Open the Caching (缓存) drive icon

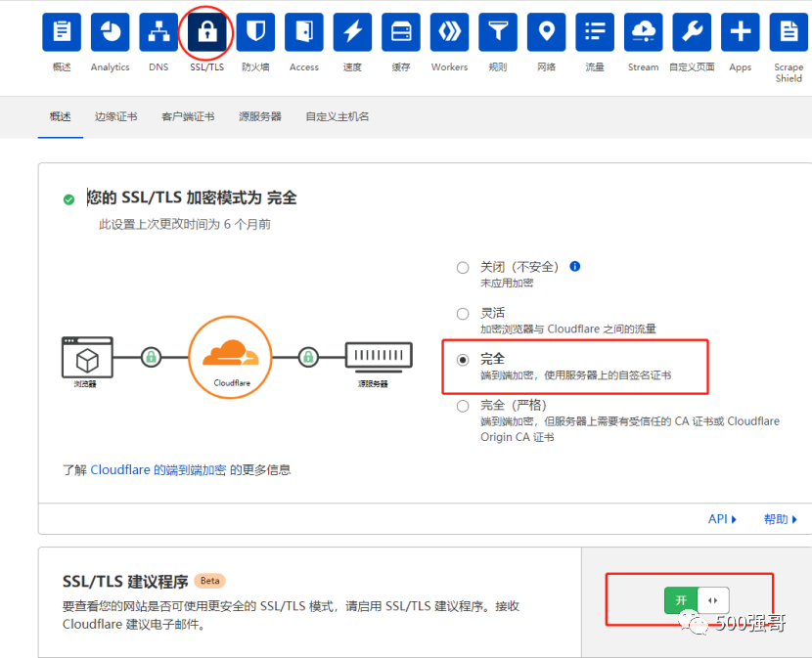coord(401,32)
